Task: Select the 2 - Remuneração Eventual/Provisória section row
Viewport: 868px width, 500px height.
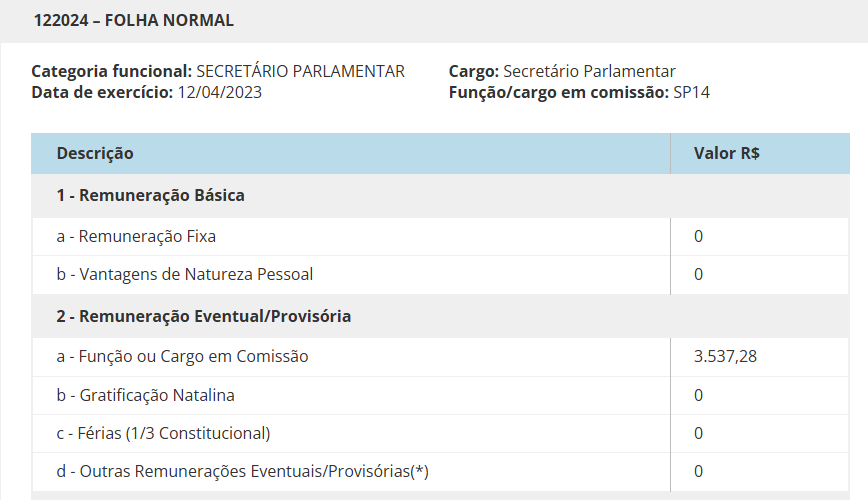Action: [x=203, y=316]
